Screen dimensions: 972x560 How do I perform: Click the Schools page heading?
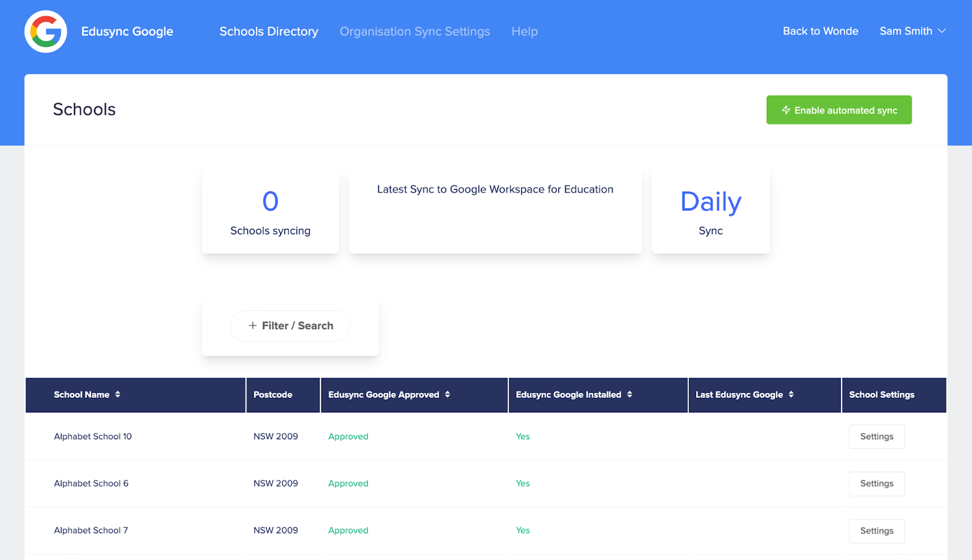point(84,109)
